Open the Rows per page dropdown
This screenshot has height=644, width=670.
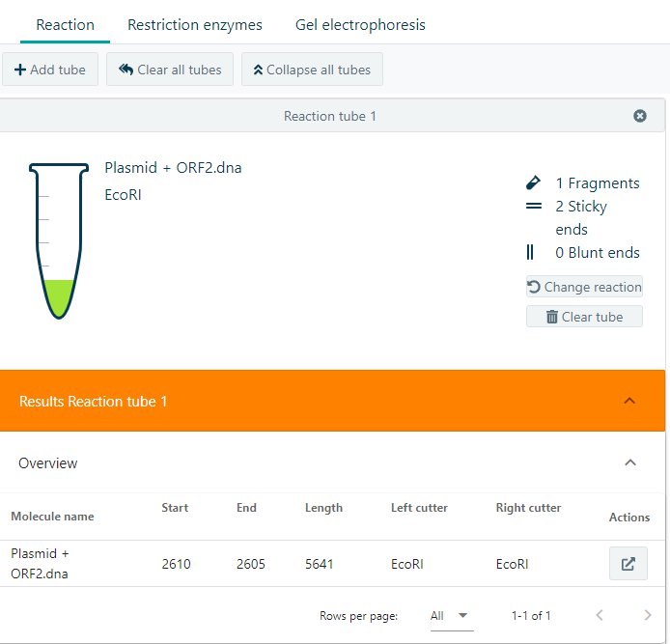pyautogui.click(x=450, y=615)
